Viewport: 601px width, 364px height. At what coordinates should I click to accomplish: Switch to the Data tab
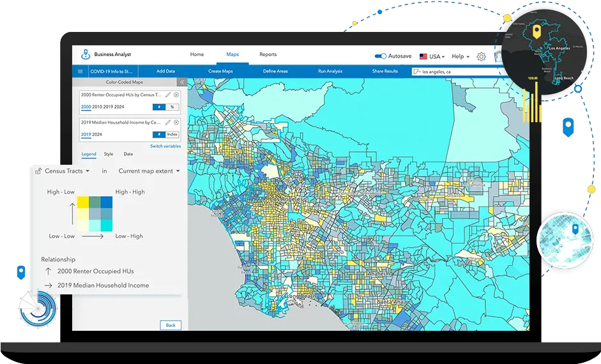[128, 154]
